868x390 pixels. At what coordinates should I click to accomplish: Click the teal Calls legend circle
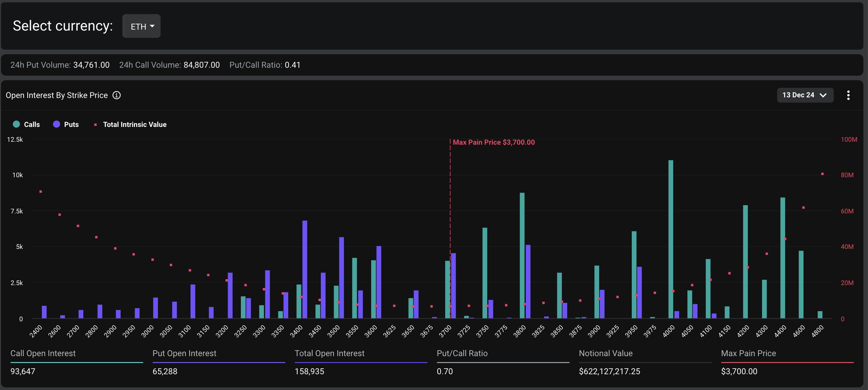click(16, 124)
